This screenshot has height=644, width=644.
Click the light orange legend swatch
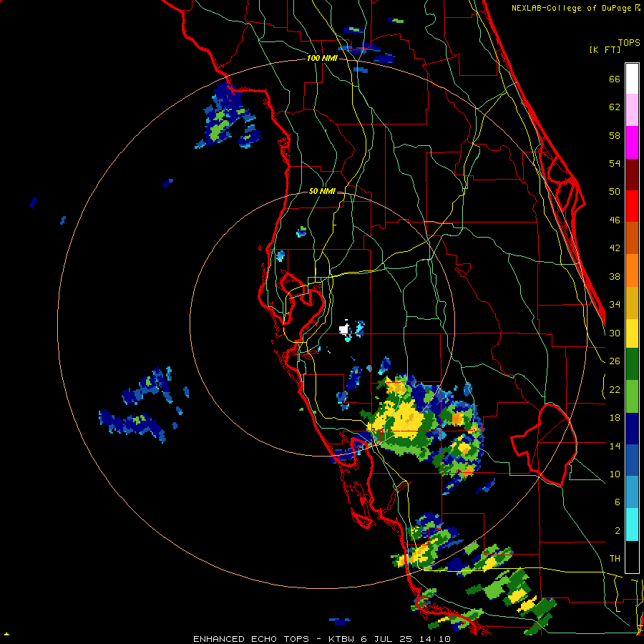point(632,270)
